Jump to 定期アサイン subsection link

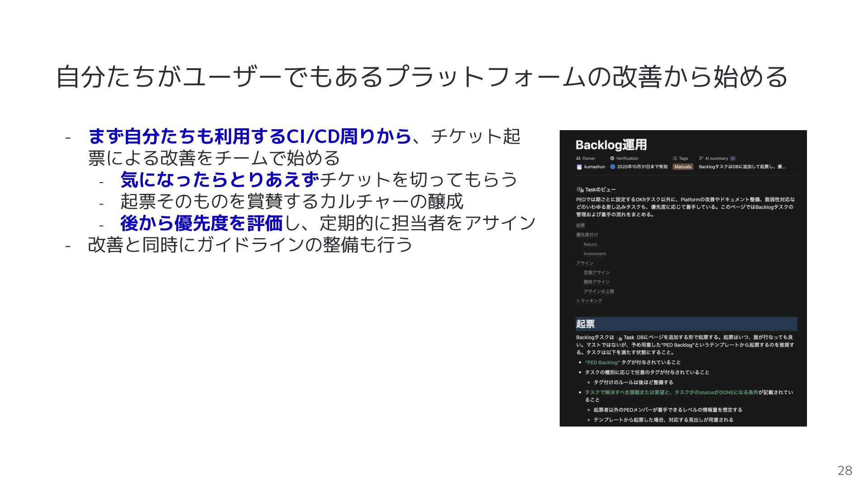pyautogui.click(x=596, y=272)
